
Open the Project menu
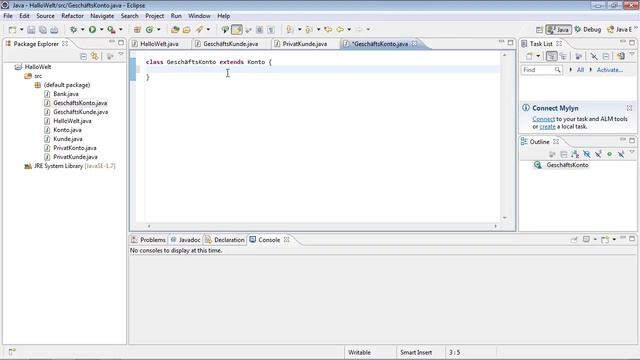[155, 16]
